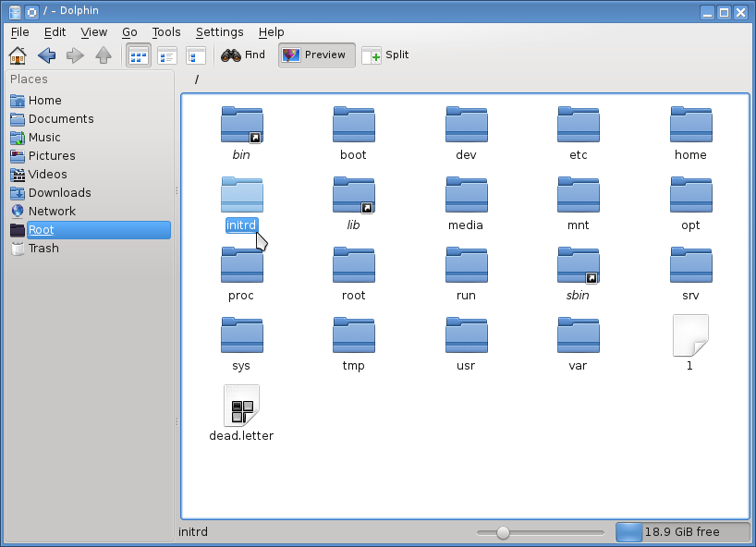Select the etc folder icon

[578, 125]
